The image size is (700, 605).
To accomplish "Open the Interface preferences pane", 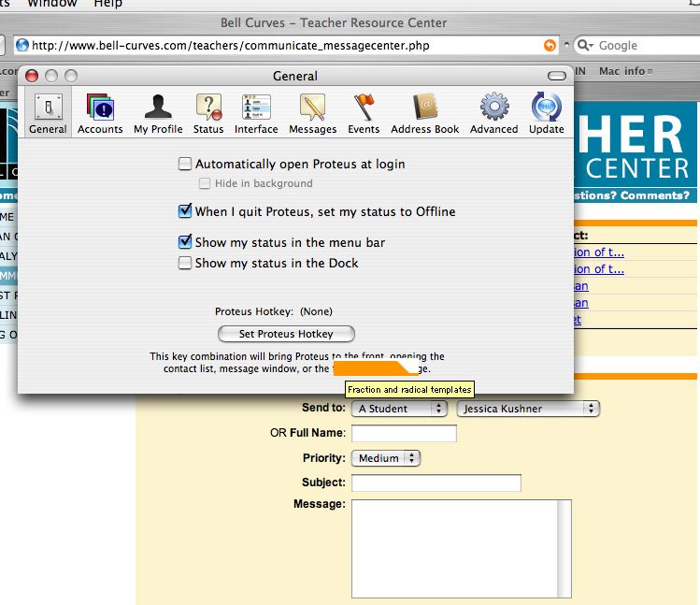I will pos(256,113).
